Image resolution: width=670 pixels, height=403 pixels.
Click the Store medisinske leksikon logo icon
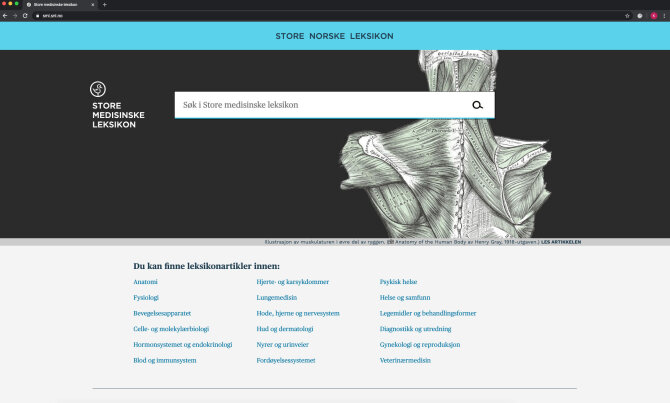(98, 89)
